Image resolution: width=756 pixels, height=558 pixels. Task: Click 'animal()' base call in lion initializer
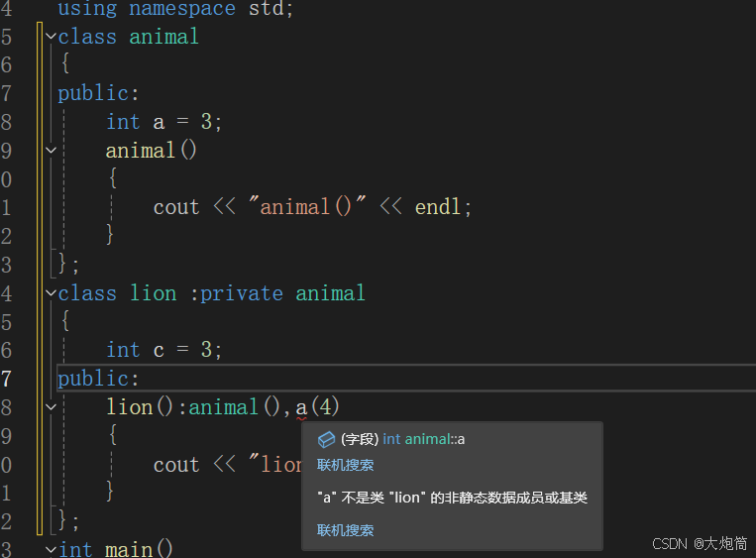(234, 407)
